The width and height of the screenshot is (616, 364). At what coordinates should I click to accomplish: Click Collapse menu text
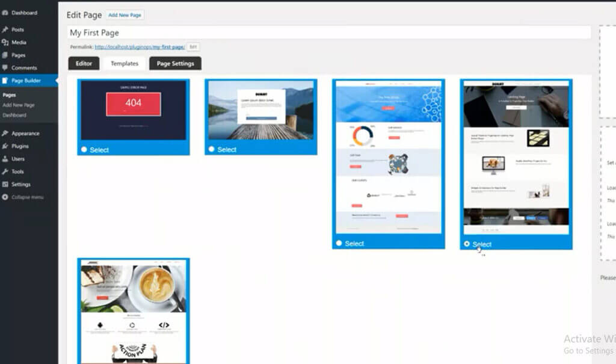28,197
